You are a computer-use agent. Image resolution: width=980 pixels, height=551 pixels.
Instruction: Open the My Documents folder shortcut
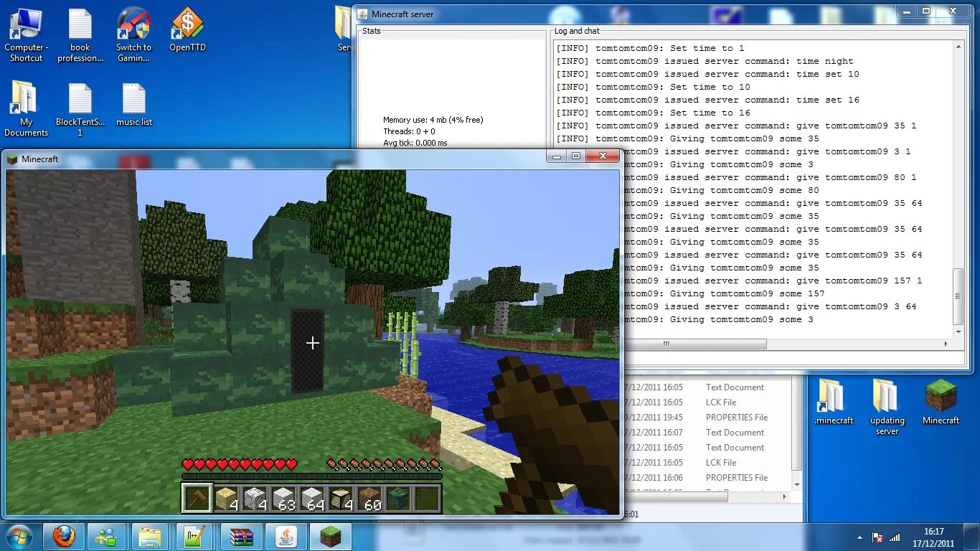click(26, 109)
